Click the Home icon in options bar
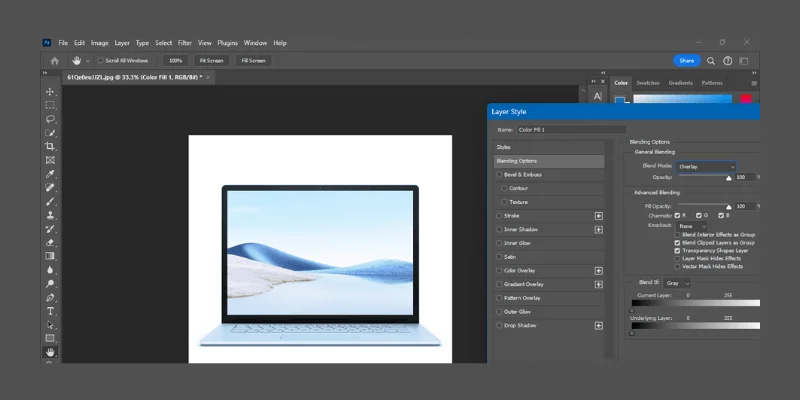 pos(55,61)
